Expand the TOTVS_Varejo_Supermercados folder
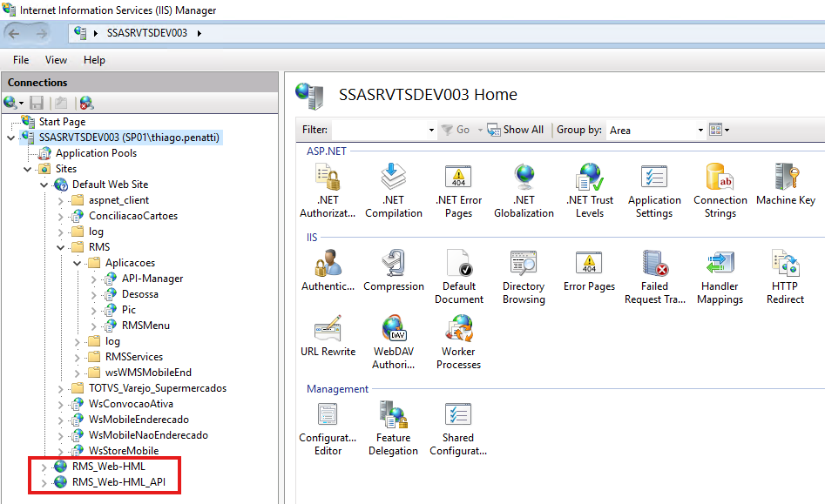Screen dimensions: 825x504 (60, 389)
